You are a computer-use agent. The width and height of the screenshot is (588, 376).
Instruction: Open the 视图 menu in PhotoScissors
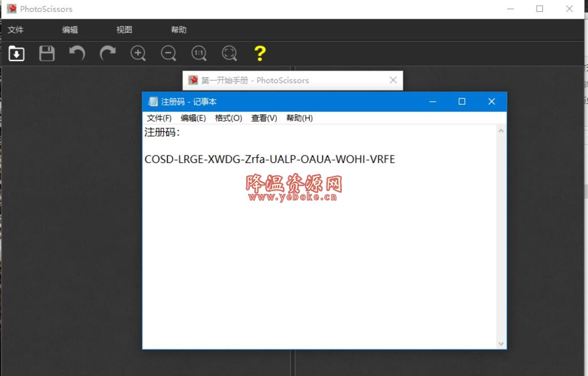pyautogui.click(x=124, y=29)
